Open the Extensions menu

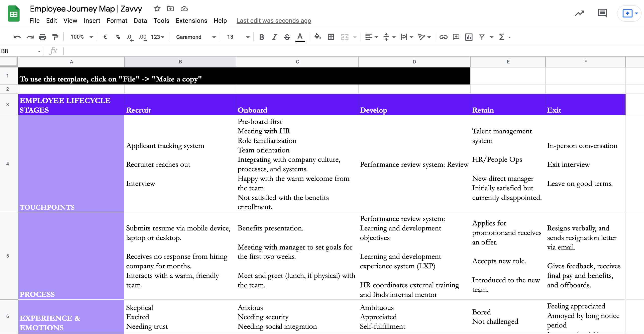pos(191,21)
